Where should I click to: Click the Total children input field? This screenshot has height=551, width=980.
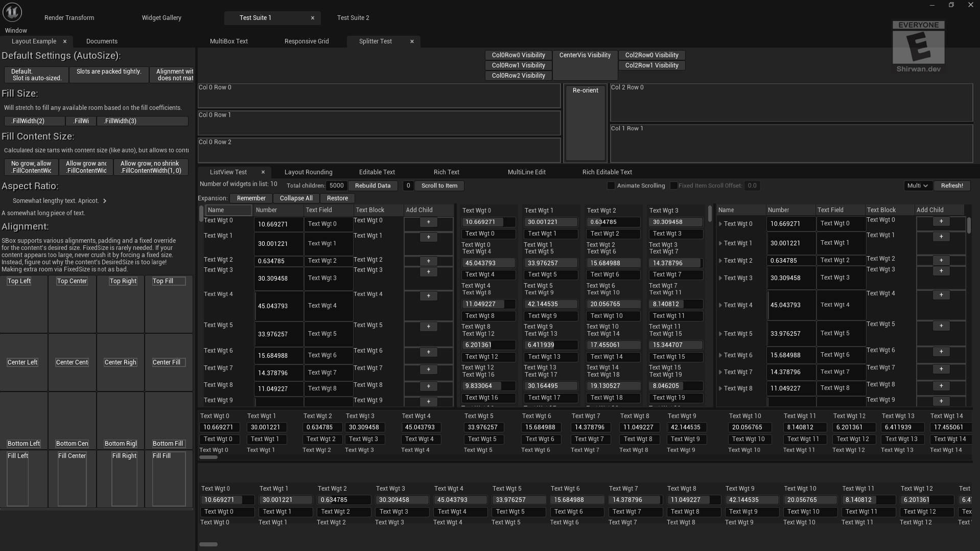[337, 186]
